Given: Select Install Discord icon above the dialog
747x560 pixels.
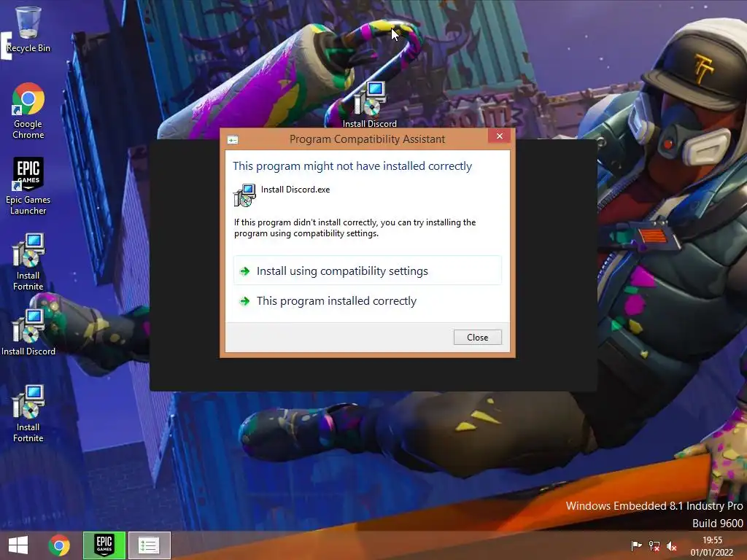Looking at the screenshot, I should click(370, 104).
